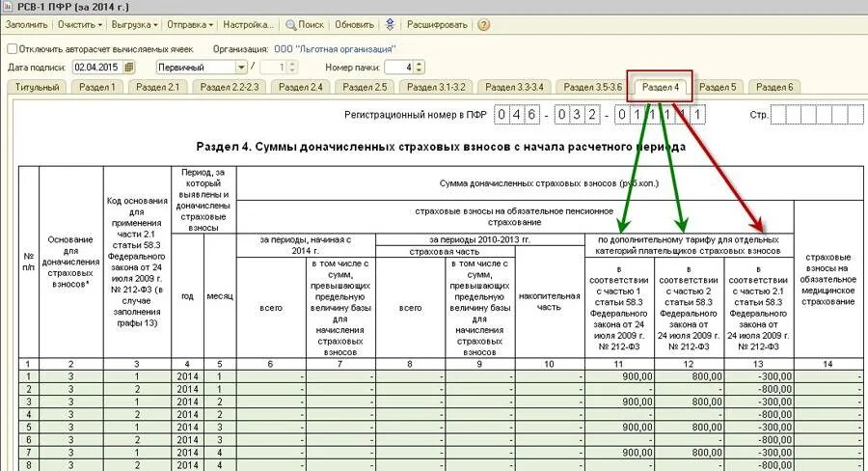Open the Выгрузка dropdown menu
This screenshot has width=868, height=471.
[x=134, y=25]
